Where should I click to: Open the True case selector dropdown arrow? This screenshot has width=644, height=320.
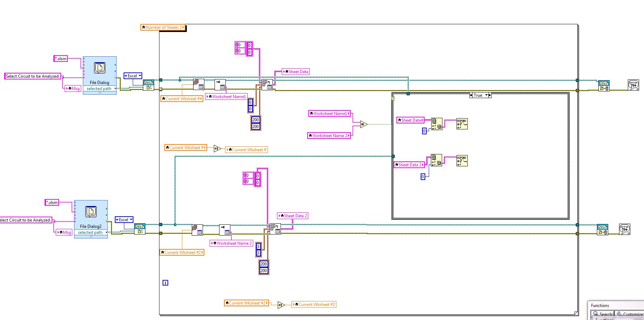(486, 95)
